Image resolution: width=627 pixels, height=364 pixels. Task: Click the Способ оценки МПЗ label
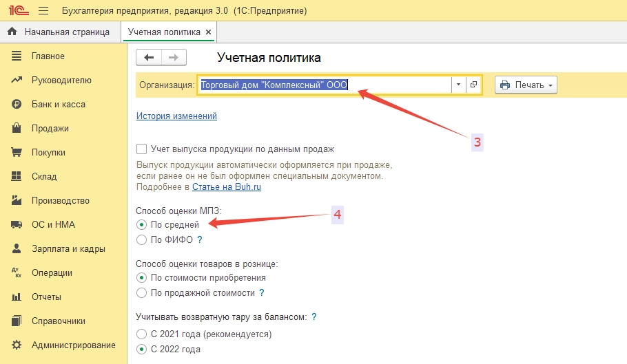(x=178, y=211)
